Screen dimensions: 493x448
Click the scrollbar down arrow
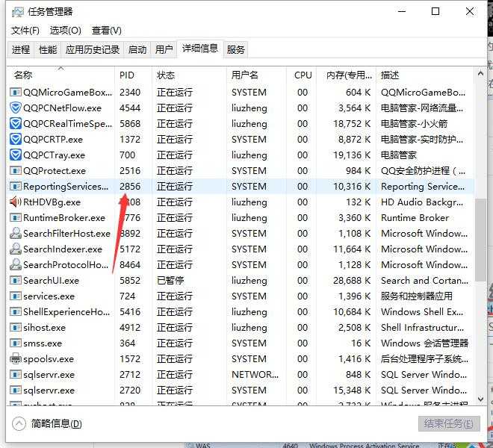480,399
